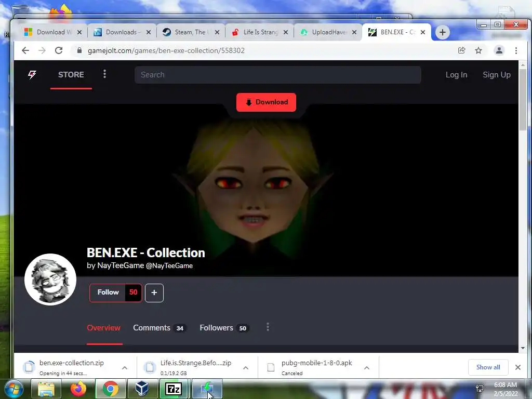Close the UploadHaven tab
The image size is (532, 399).
click(354, 32)
